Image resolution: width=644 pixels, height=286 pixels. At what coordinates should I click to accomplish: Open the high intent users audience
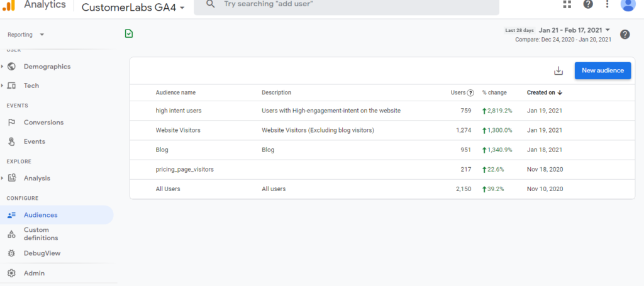click(178, 111)
